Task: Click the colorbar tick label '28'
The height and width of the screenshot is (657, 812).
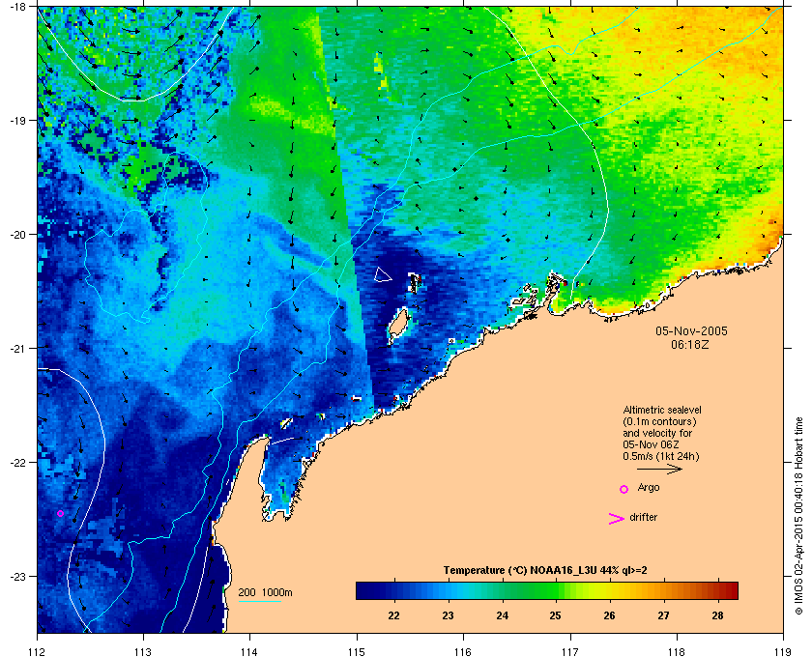Action: tap(717, 615)
